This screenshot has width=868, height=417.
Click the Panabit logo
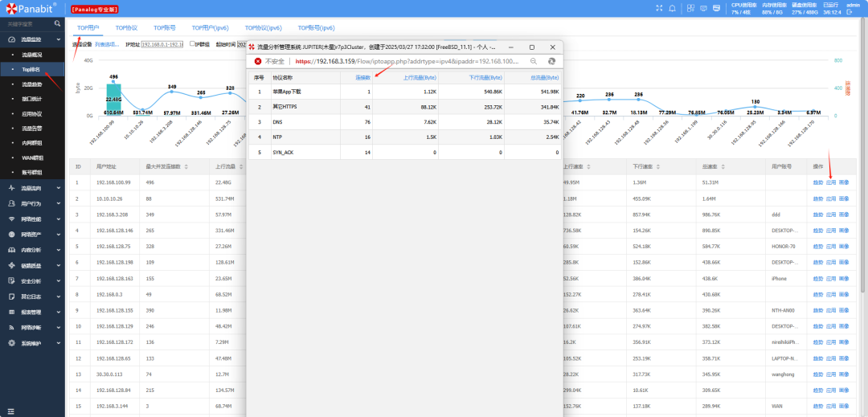tap(32, 8)
